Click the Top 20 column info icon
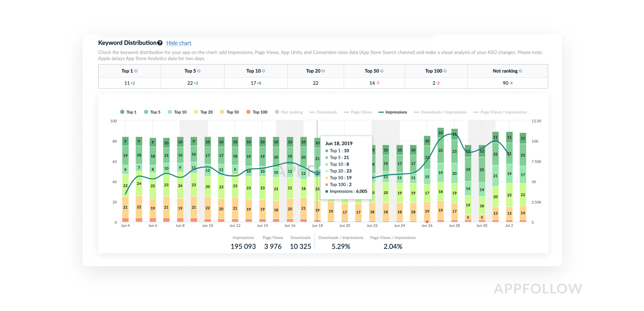 point(323,71)
